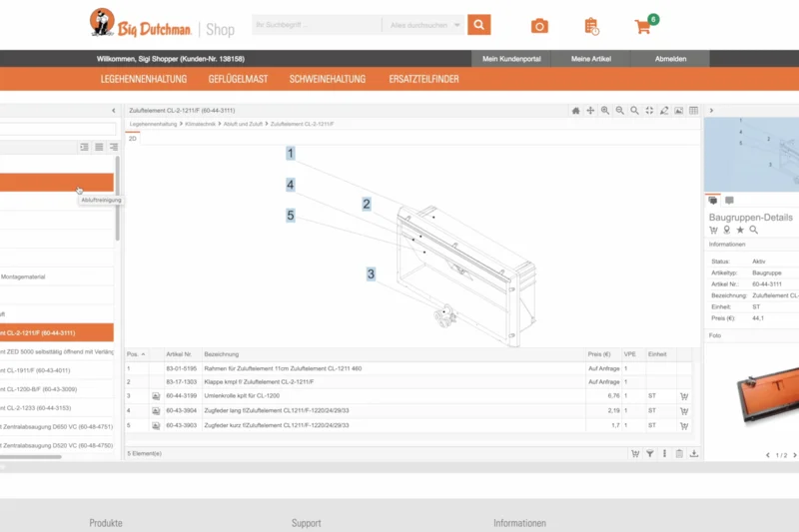
Task: Click 'Abluft und Zuluft' in the breadcrumb
Action: coord(243,124)
